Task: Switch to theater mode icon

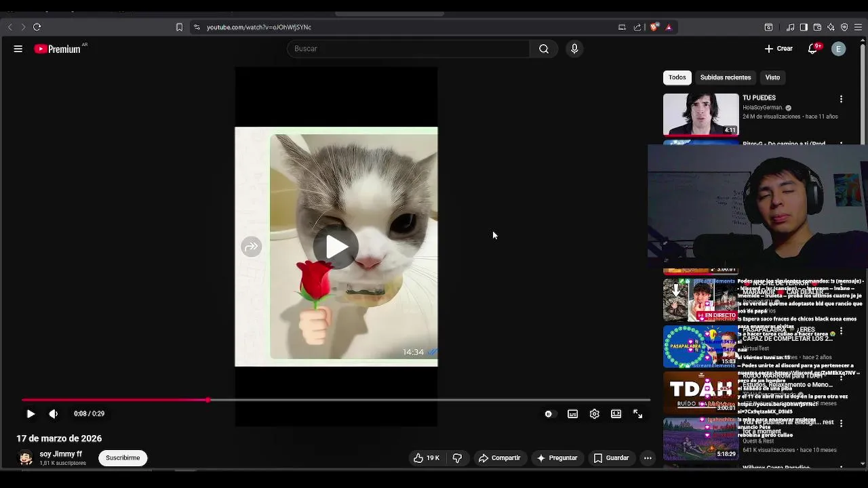Action: point(616,414)
